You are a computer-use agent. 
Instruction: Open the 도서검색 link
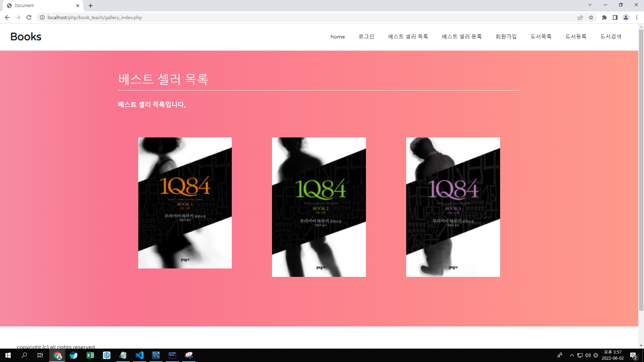click(610, 37)
